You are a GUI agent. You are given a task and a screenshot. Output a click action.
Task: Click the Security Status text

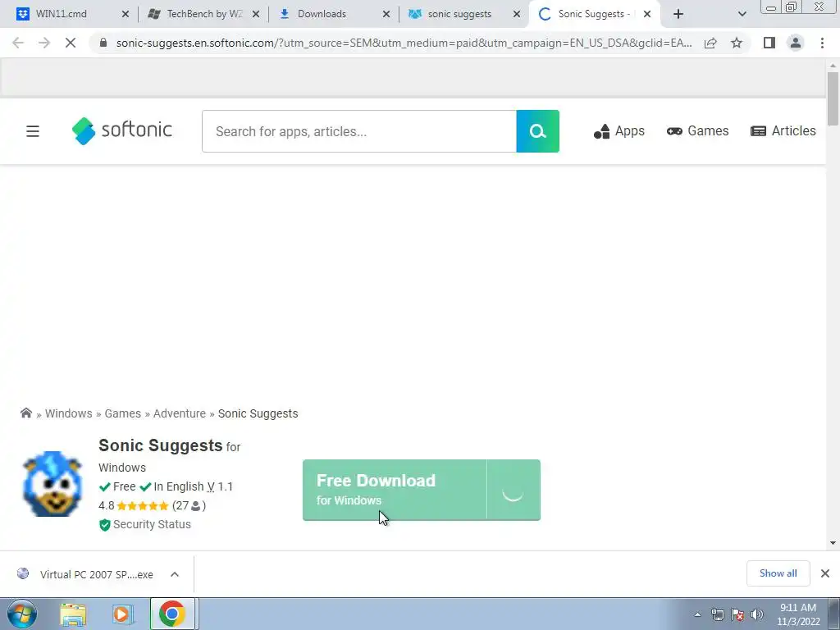(152, 524)
